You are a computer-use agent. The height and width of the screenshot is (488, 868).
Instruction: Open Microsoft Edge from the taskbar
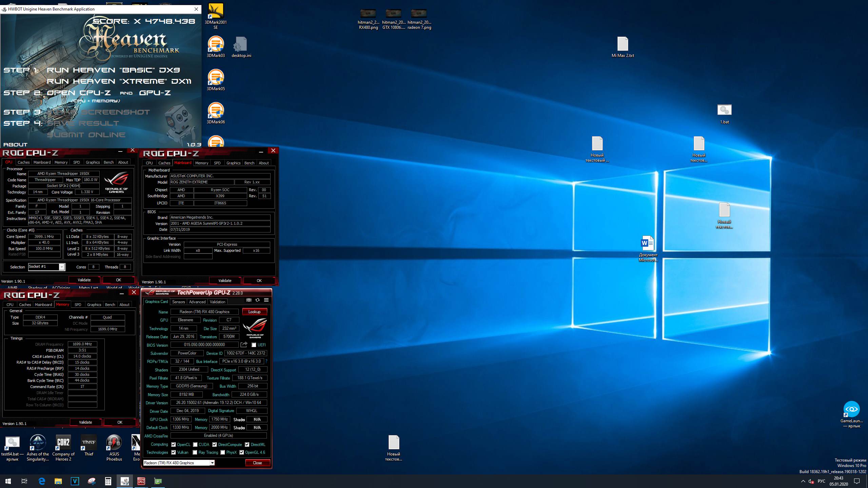42,481
